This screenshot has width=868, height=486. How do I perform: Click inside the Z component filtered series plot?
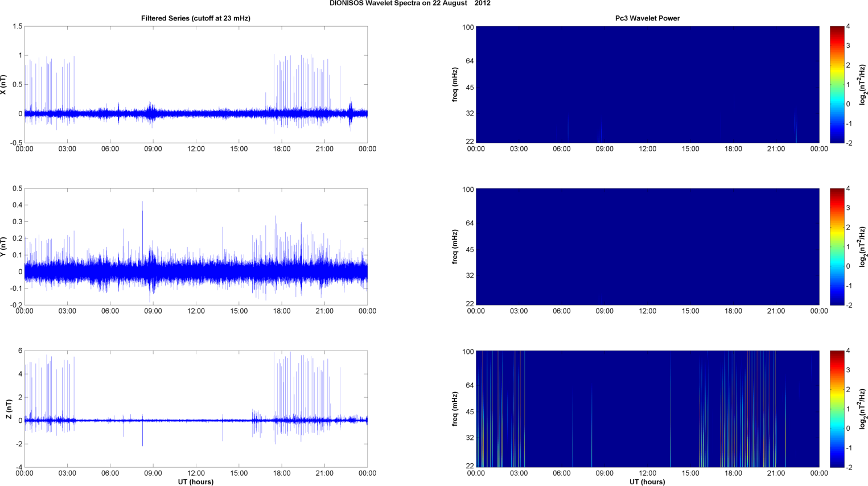196,409
